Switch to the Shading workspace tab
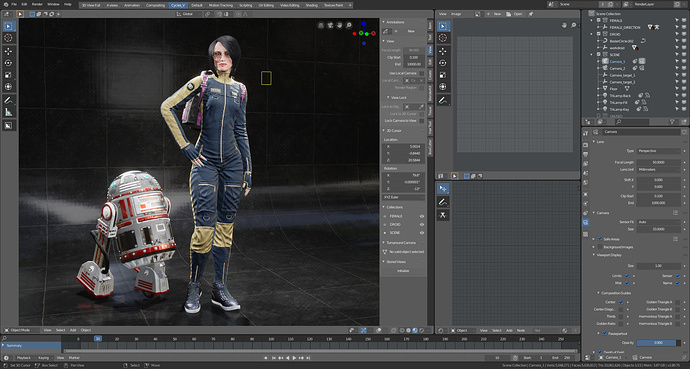Image resolution: width=690 pixels, height=369 pixels. 312,5
